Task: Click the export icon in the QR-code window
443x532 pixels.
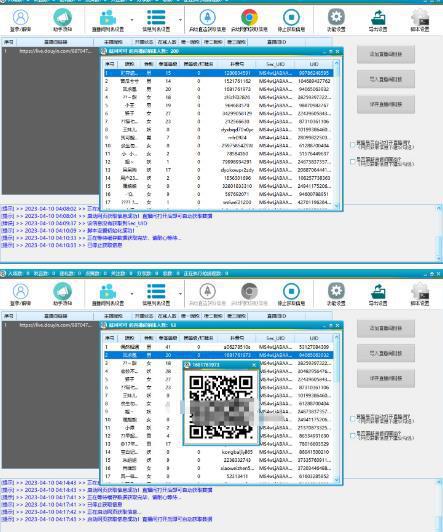Action: click(x=378, y=291)
